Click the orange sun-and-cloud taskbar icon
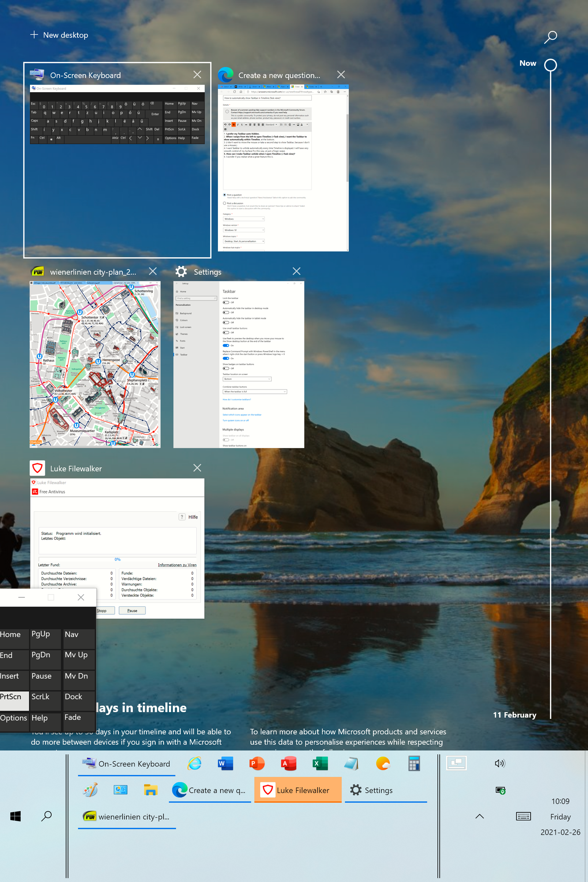 (x=383, y=763)
